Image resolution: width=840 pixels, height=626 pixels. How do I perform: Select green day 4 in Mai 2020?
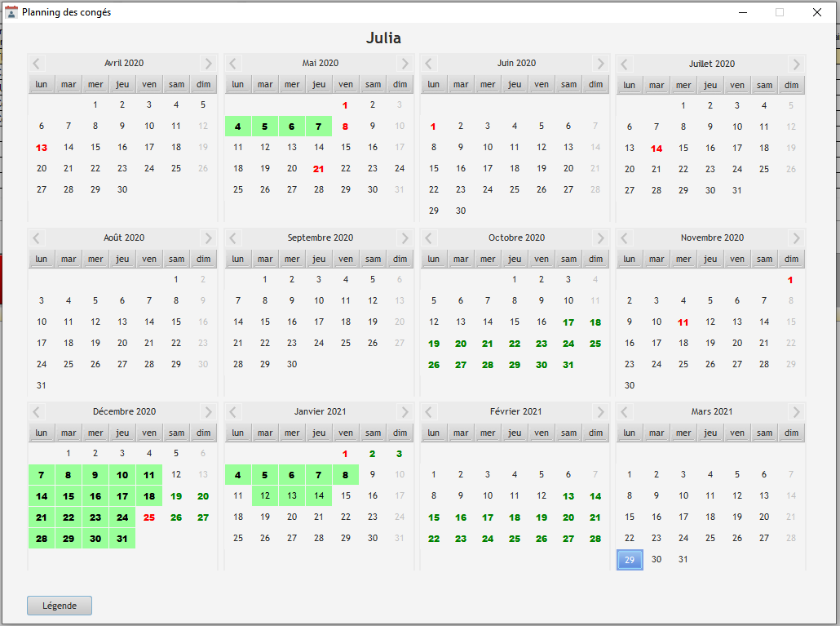[237, 127]
